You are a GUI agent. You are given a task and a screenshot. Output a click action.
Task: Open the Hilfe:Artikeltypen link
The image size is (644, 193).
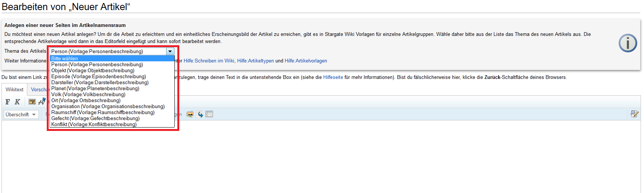point(255,61)
